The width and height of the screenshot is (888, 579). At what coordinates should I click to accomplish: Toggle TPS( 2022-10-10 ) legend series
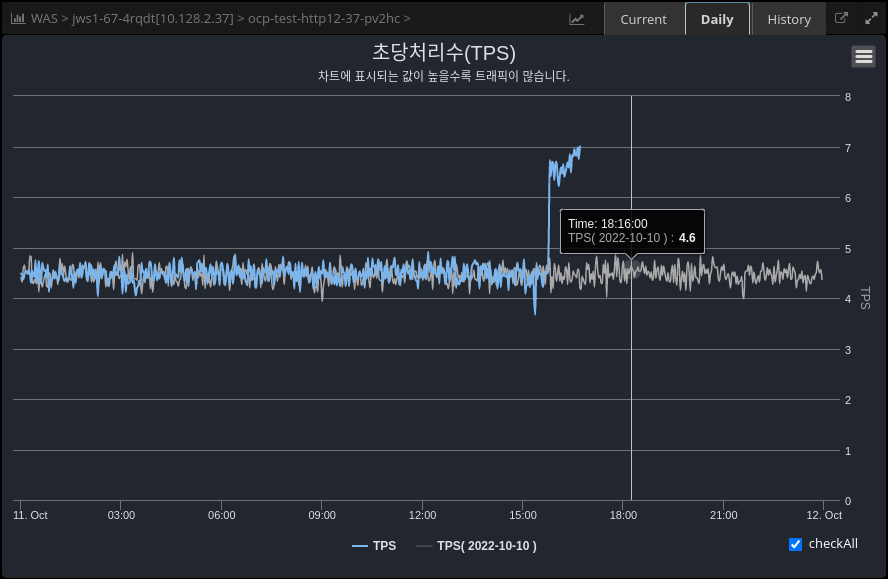click(486, 546)
